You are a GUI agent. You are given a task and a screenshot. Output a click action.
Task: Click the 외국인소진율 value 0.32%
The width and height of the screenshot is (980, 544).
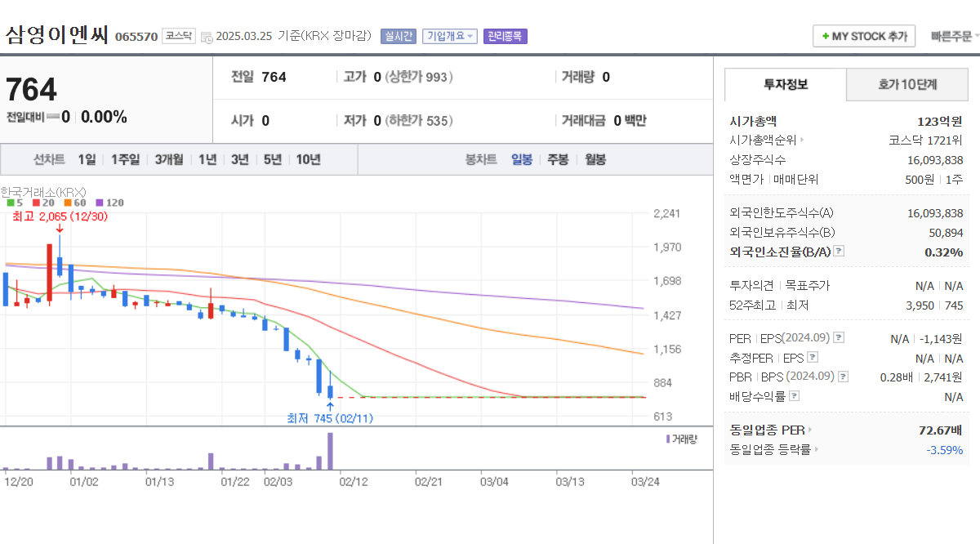click(944, 252)
